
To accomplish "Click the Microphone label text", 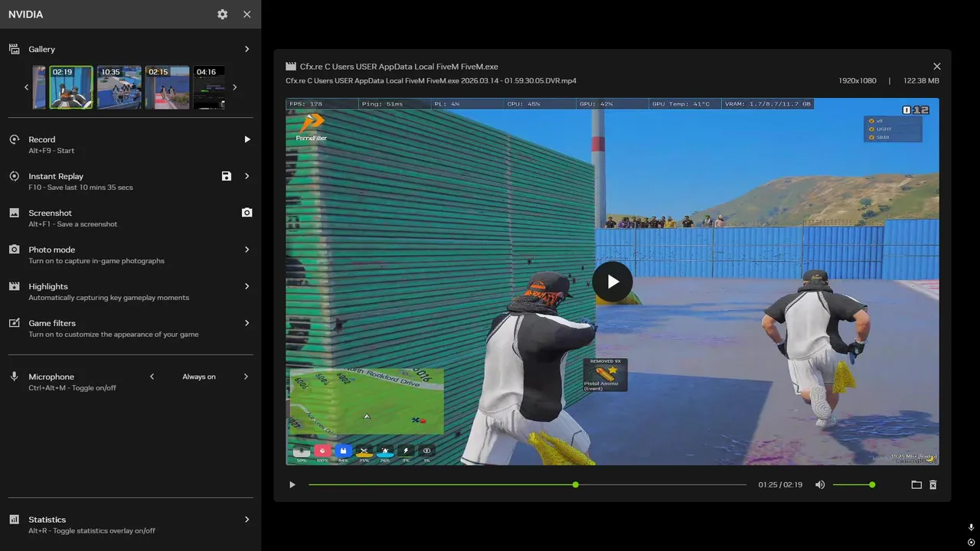I will (x=51, y=377).
